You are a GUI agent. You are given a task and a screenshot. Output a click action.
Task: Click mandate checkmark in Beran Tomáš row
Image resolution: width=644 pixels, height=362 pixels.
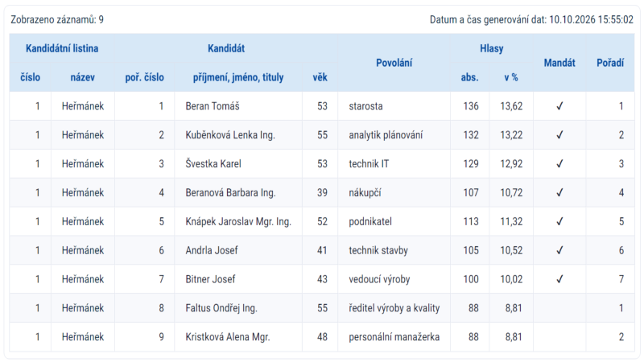(x=559, y=106)
